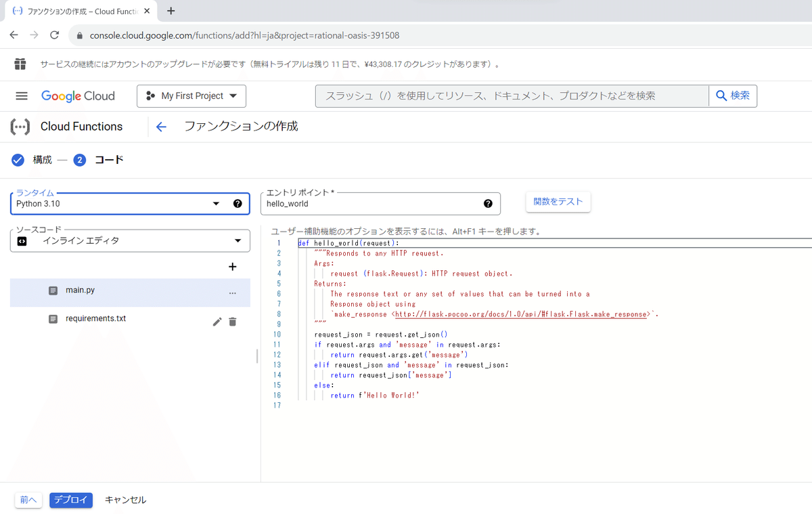Viewport: 812px width, 514px height.
Task: Click the ファンクションの作成 page heading
Action: [241, 127]
